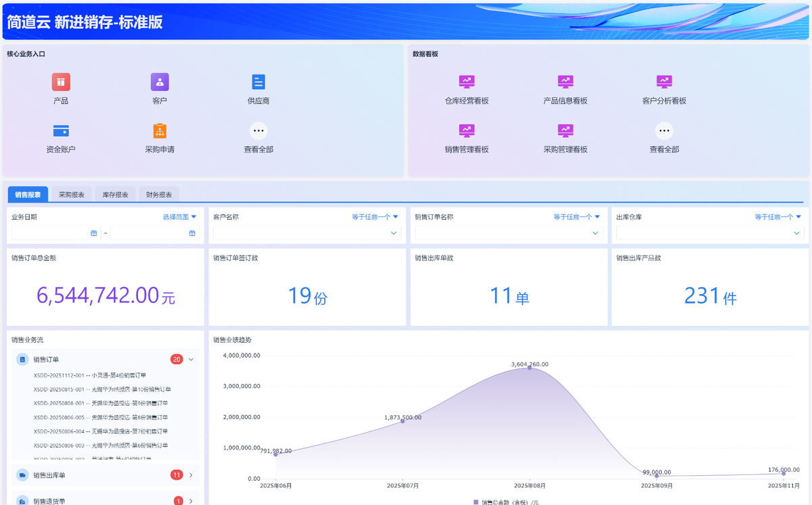Collapse the 销售订单 list section
This screenshot has height=505, width=812.
[x=191, y=360]
